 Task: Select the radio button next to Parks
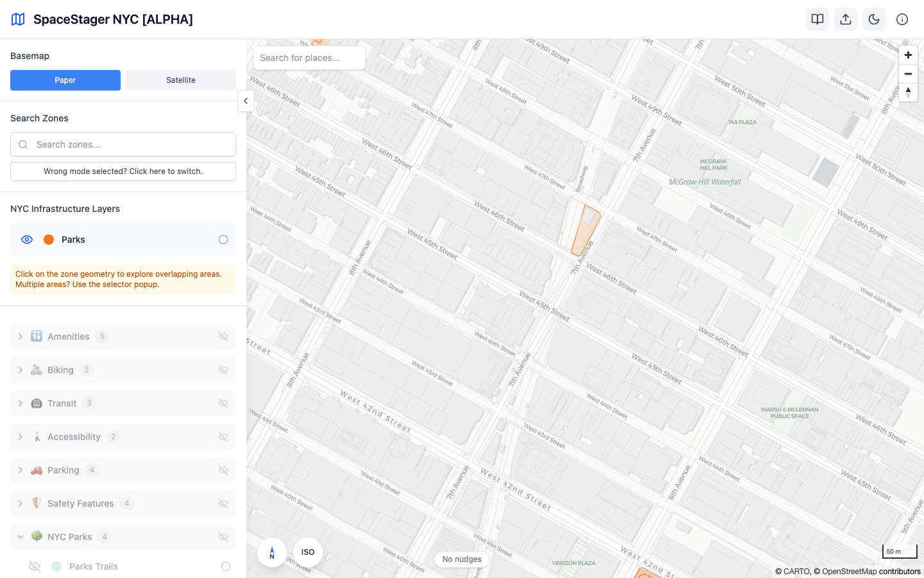tap(223, 239)
